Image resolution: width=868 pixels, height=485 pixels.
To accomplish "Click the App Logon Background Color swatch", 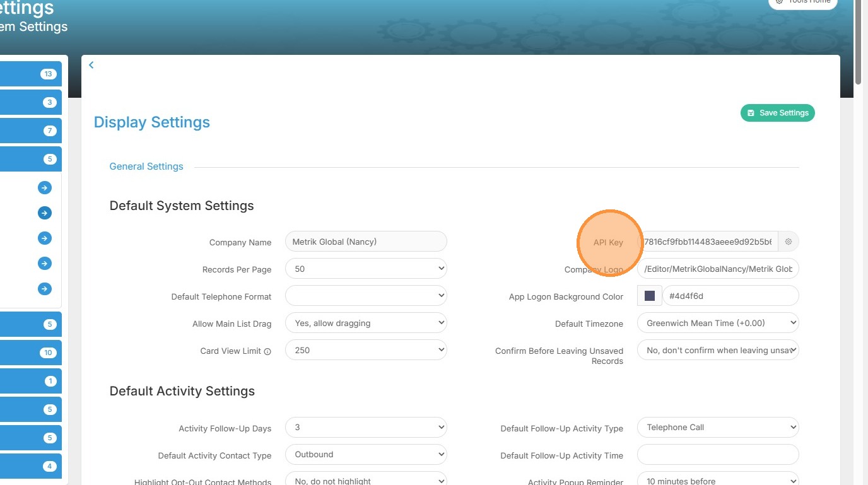I will click(650, 296).
